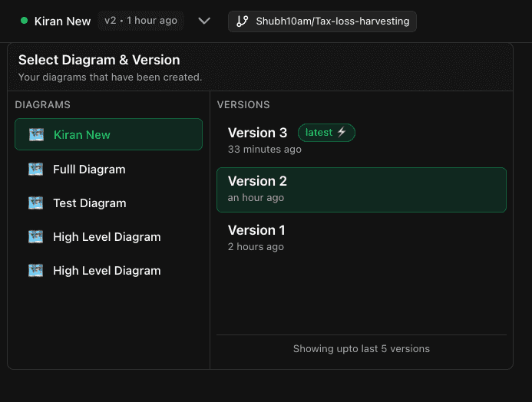Click the Kiran New title in top bar
Viewport: 532px width, 402px height.
click(x=63, y=21)
